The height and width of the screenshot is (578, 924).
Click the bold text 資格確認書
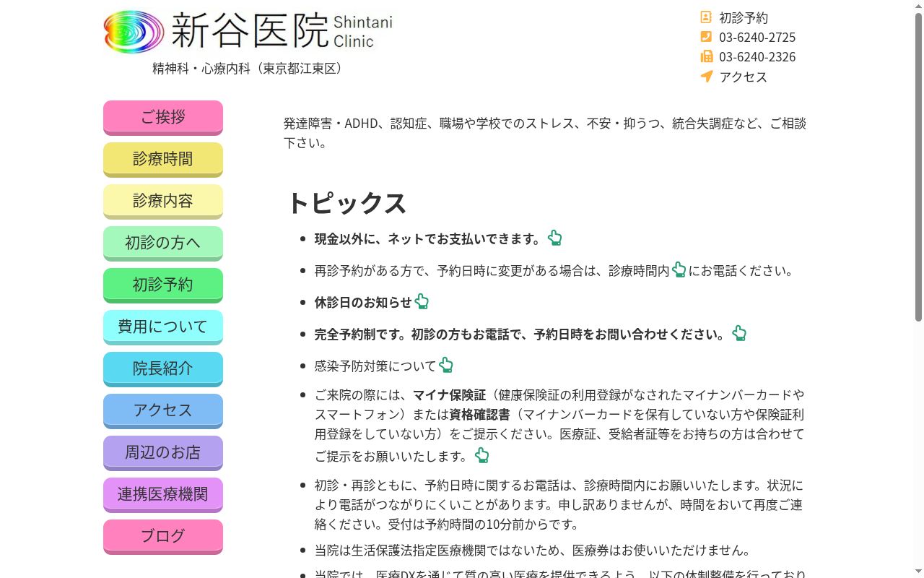[x=480, y=415]
